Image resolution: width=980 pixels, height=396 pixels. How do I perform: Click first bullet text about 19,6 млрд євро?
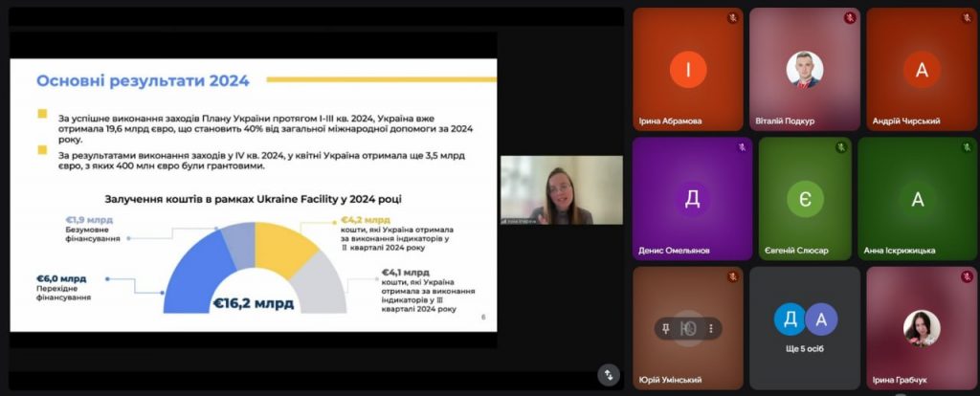[x=266, y=129]
